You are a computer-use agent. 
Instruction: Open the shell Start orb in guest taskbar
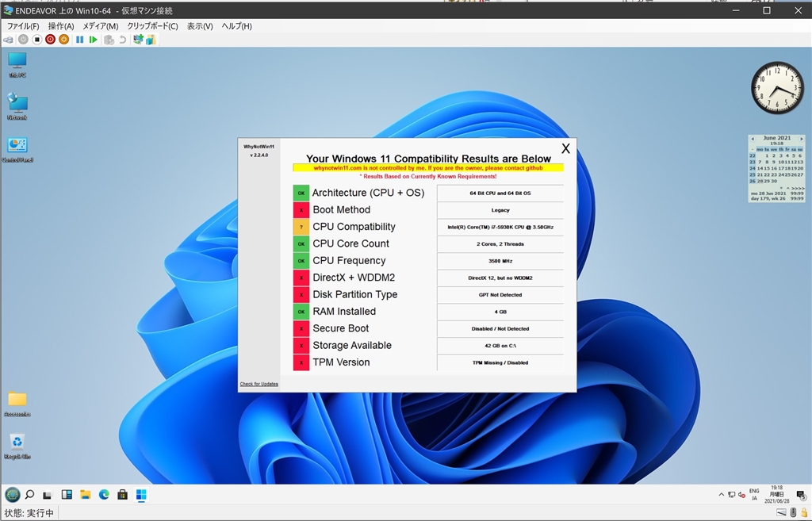(13, 495)
